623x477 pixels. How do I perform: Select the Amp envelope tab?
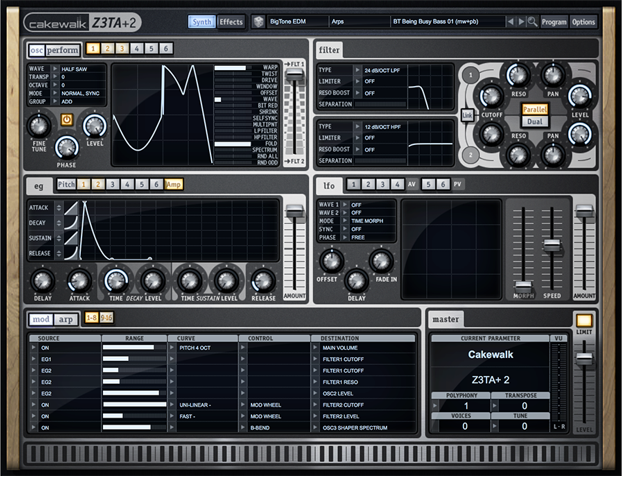(x=173, y=184)
